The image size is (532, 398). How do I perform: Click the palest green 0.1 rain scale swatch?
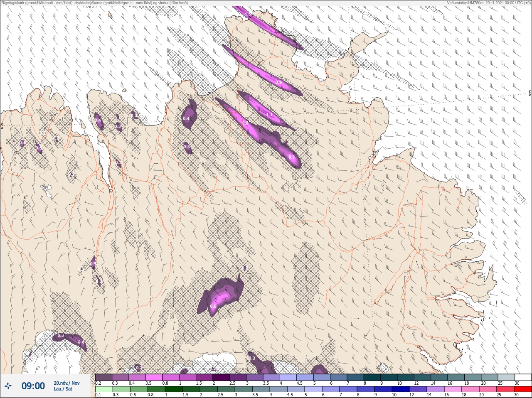pos(103,389)
